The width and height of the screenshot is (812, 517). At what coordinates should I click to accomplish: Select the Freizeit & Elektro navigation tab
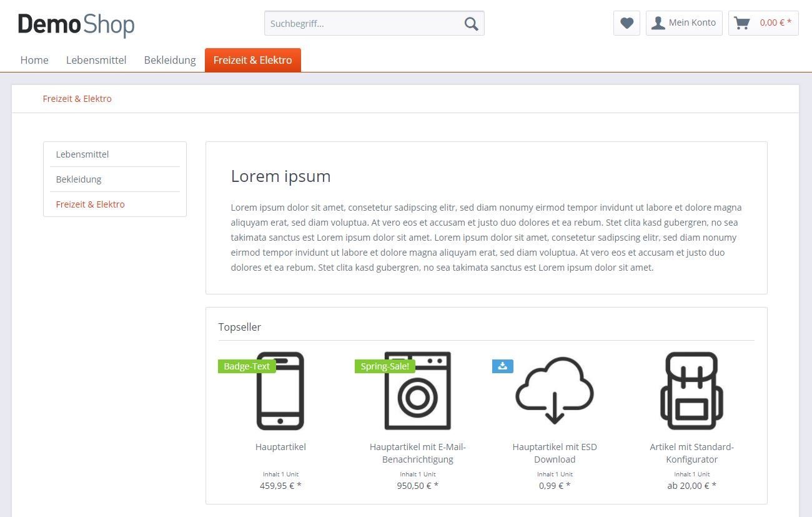[x=253, y=60]
